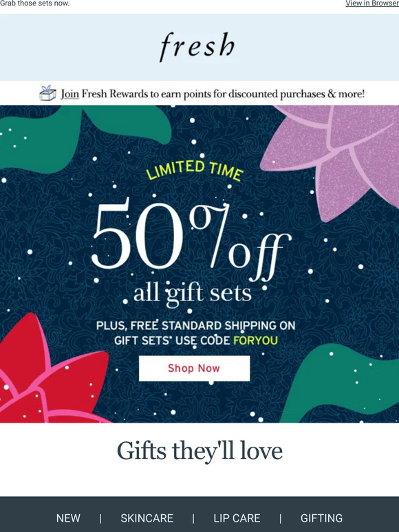Click the FORYOU promo code text
Viewport: 399px width, 532px height.
(x=255, y=340)
